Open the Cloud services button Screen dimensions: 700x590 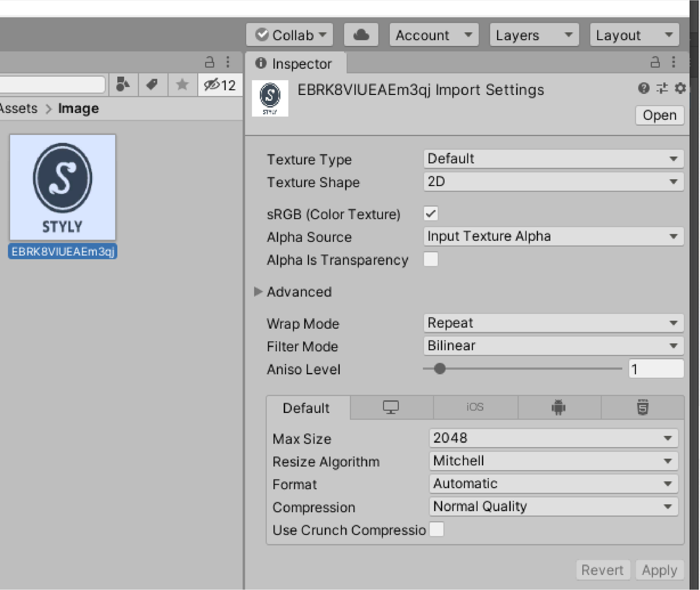[361, 35]
